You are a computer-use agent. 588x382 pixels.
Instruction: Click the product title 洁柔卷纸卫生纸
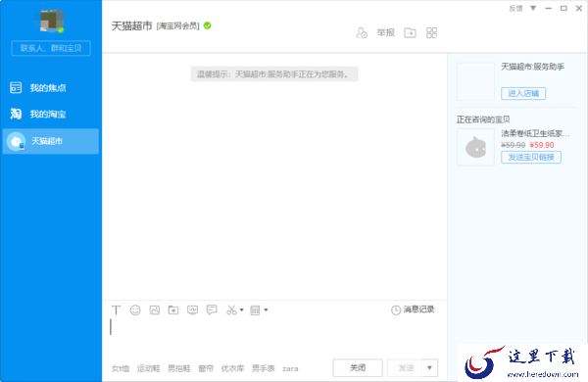[535, 133]
